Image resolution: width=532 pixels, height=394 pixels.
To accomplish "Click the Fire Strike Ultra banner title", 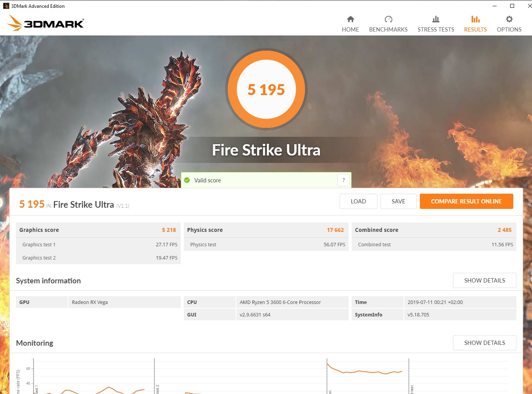I will [266, 150].
